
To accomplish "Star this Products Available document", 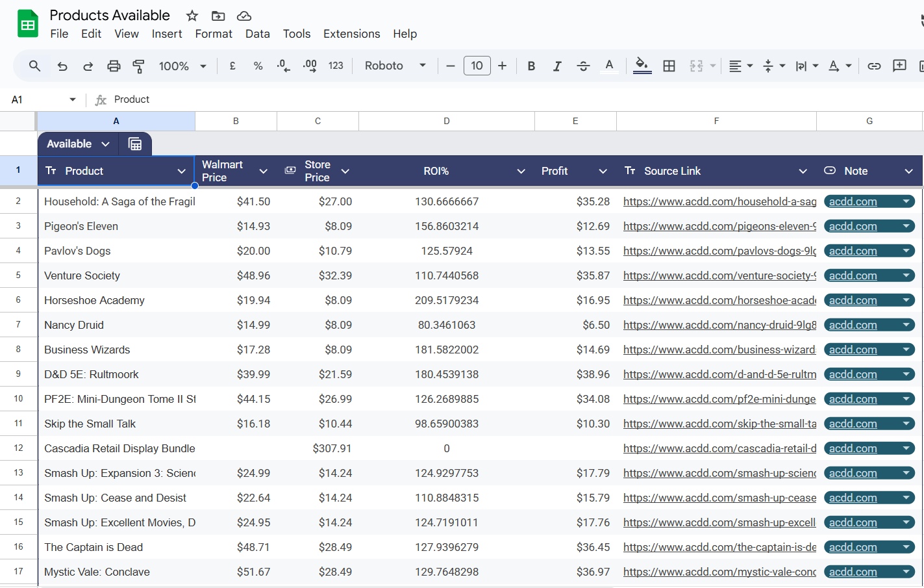I will point(192,16).
